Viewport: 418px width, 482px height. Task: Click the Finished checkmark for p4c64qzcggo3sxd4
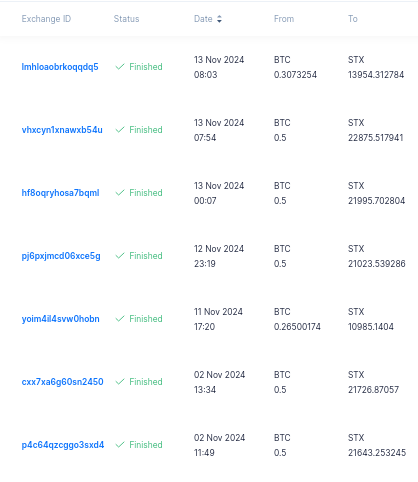tap(120, 445)
